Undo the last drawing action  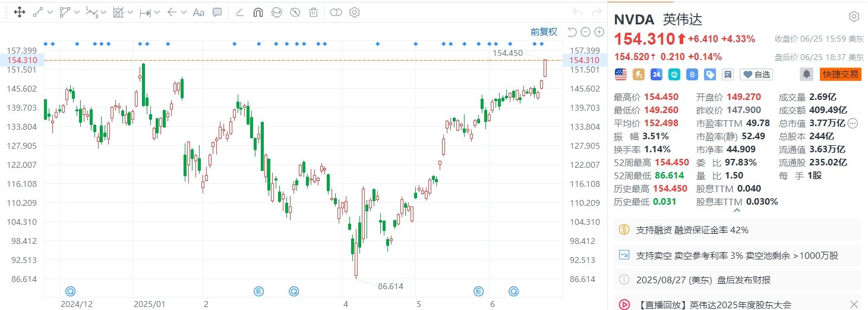pos(577,12)
